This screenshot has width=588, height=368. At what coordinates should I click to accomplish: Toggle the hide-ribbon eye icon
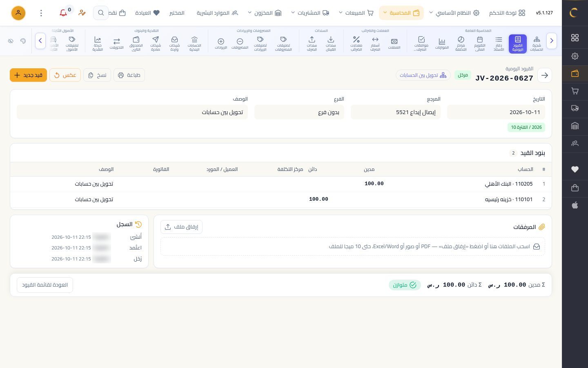point(11,41)
